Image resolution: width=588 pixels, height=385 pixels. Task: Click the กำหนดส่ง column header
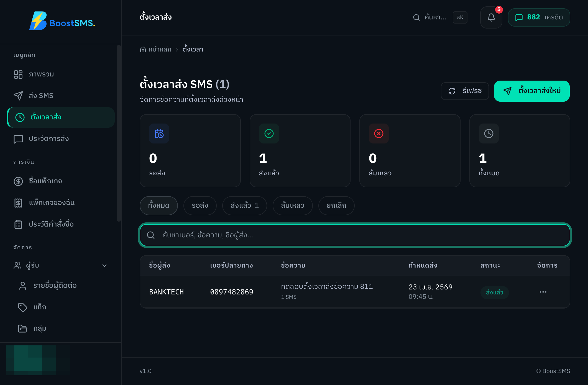pyautogui.click(x=423, y=265)
